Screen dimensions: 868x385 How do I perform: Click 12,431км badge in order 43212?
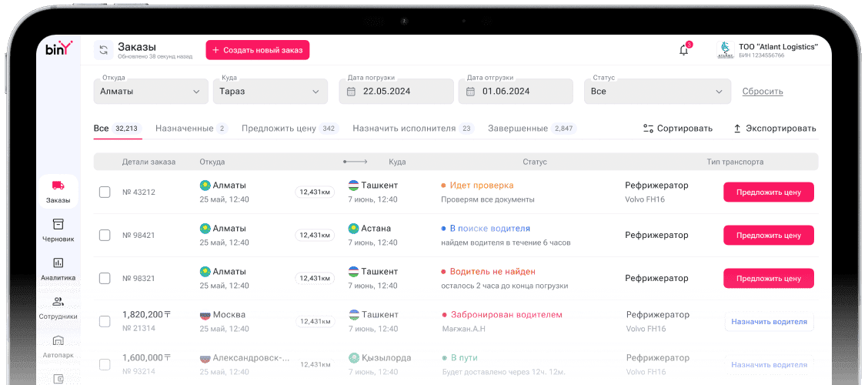(x=315, y=192)
